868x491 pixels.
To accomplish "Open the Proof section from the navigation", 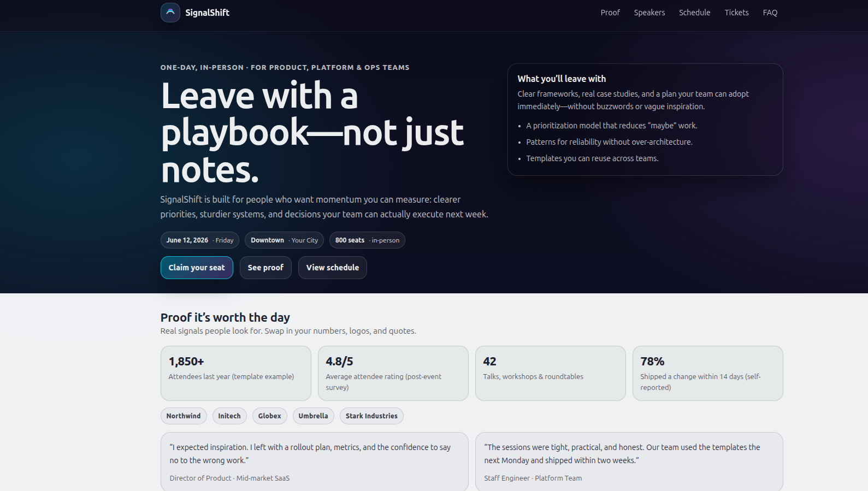I will pyautogui.click(x=610, y=12).
